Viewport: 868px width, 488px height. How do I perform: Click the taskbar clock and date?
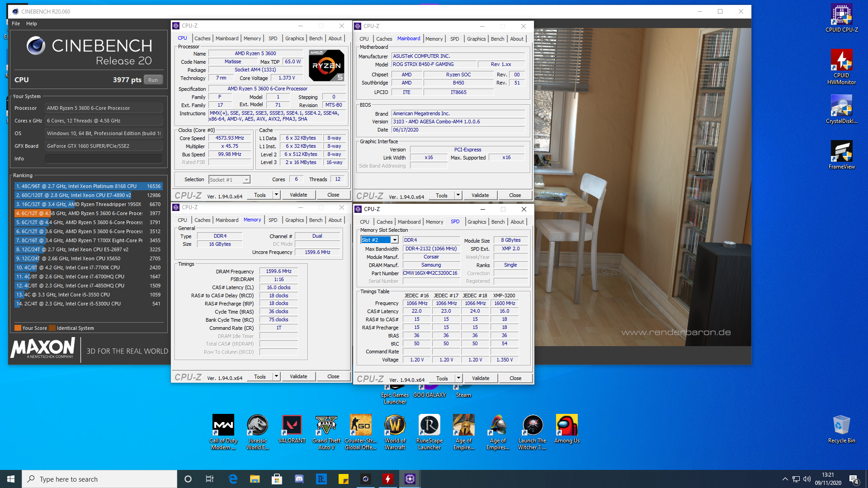(x=828, y=479)
